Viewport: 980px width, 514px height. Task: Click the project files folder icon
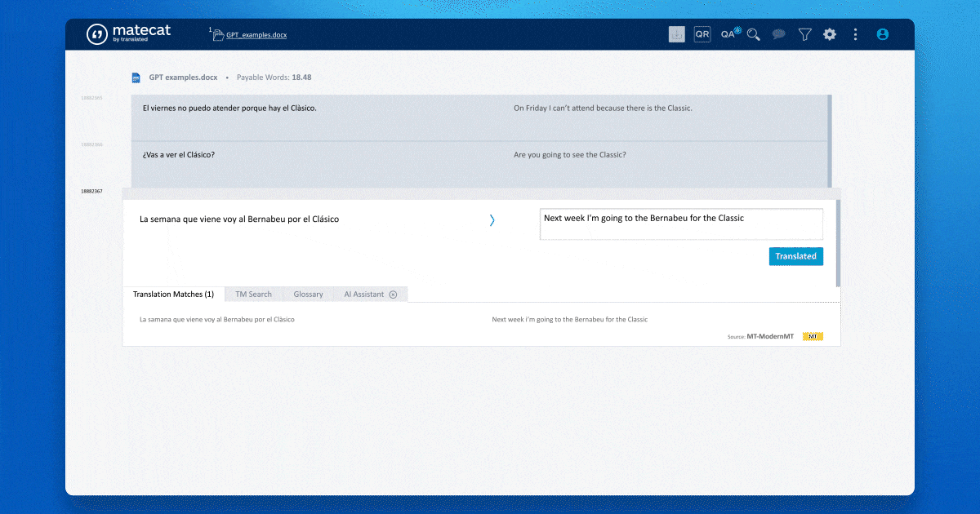click(218, 35)
